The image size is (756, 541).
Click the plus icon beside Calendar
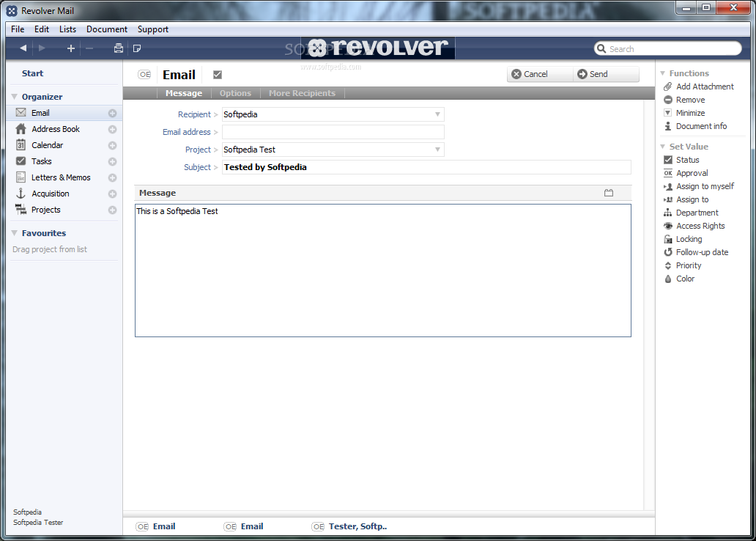pyautogui.click(x=112, y=146)
